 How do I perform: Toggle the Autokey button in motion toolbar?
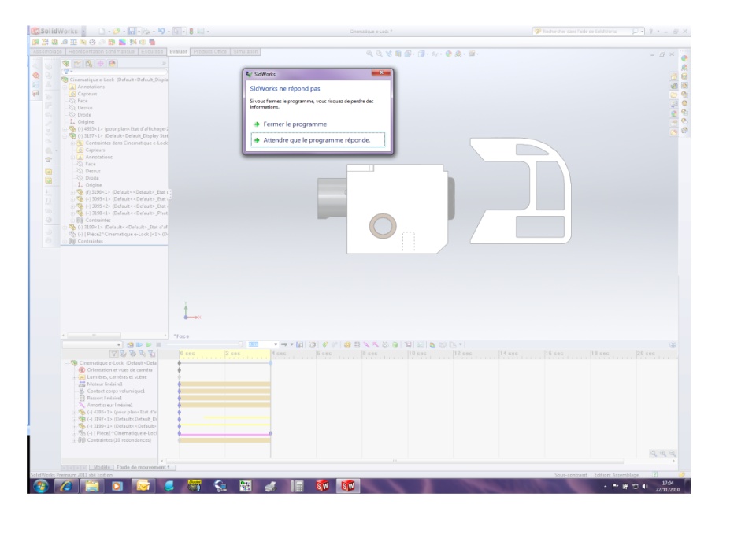coord(325,345)
